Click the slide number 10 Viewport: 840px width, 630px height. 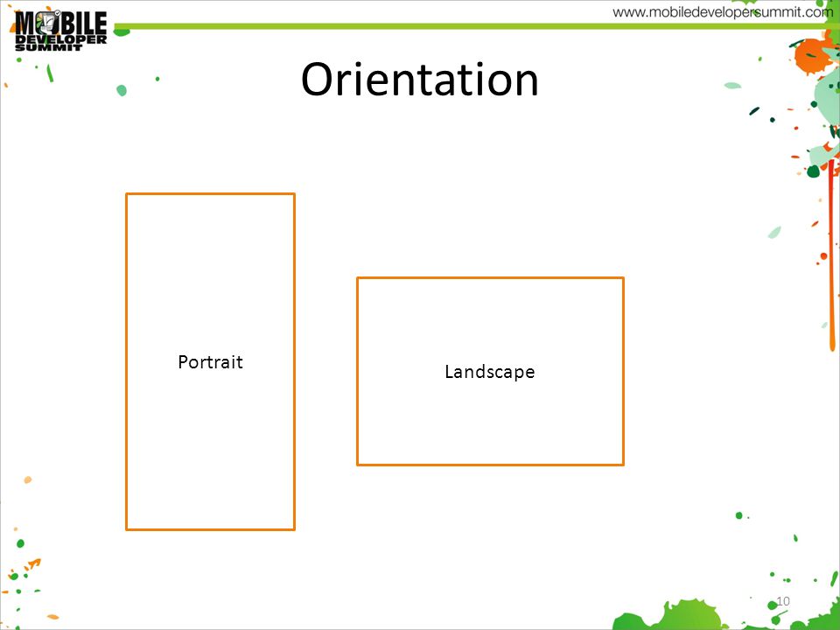pyautogui.click(x=782, y=601)
